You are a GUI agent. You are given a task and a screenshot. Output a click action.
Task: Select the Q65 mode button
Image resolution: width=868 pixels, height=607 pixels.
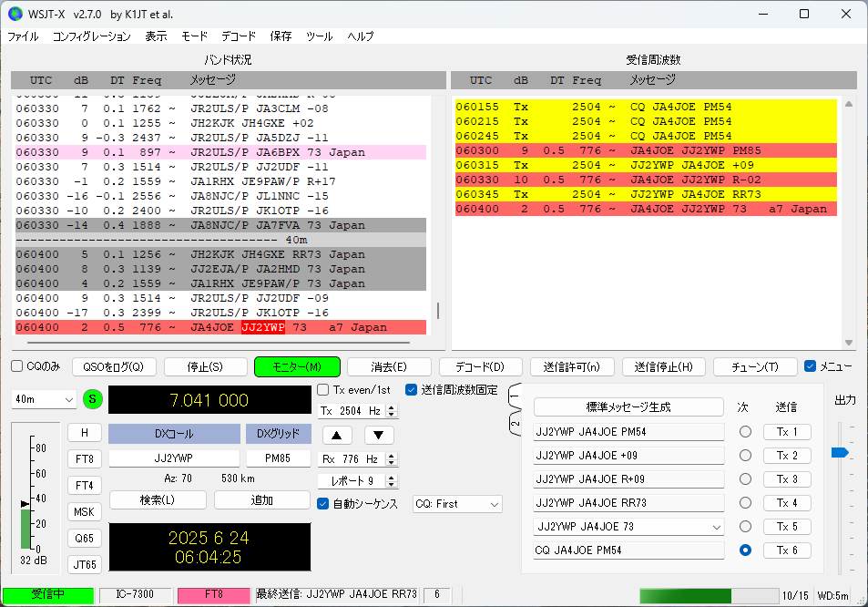pyautogui.click(x=85, y=538)
